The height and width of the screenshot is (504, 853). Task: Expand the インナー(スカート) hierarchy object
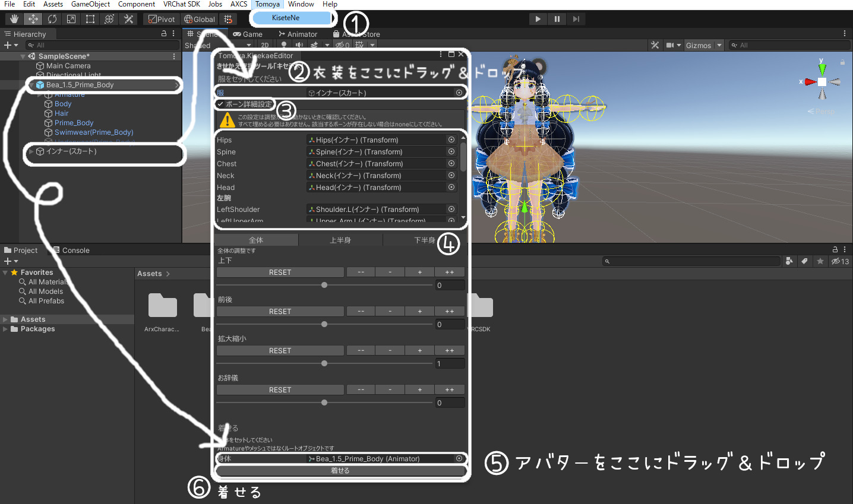coord(31,151)
